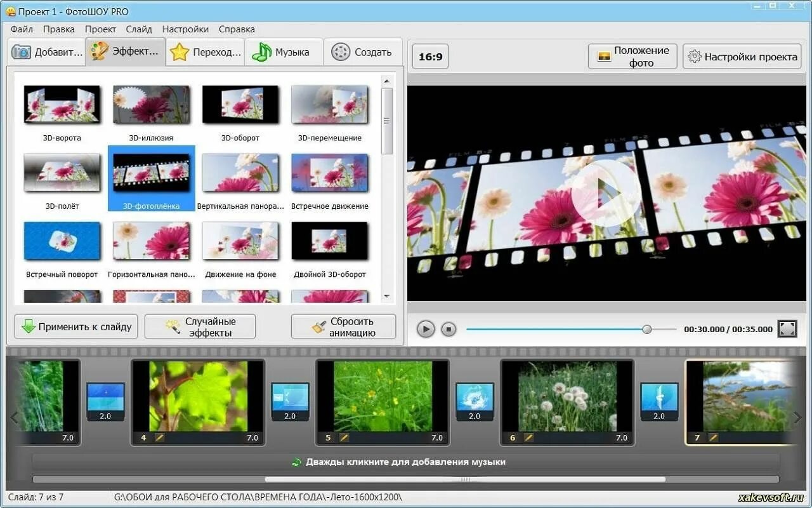Select the 3D-перемещение effect
The height and width of the screenshot is (508, 812).
tap(330, 105)
